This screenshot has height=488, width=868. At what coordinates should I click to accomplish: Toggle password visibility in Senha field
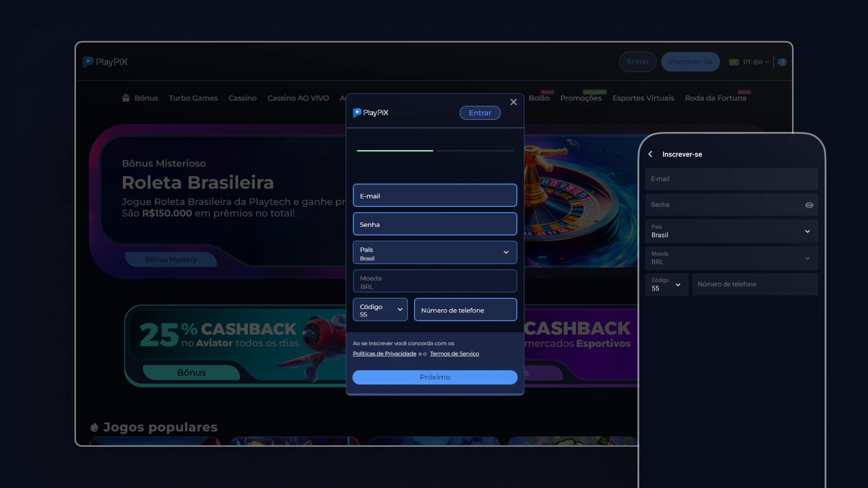809,205
